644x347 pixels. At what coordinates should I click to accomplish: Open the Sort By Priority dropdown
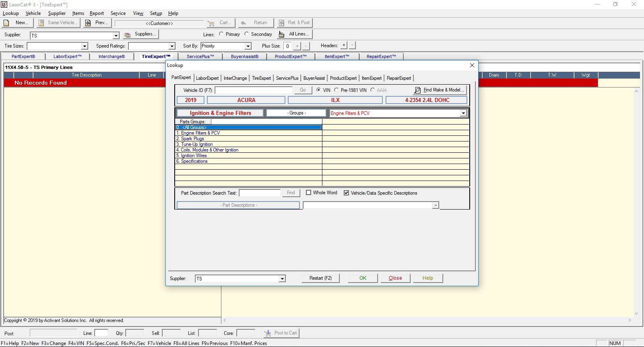coord(248,46)
